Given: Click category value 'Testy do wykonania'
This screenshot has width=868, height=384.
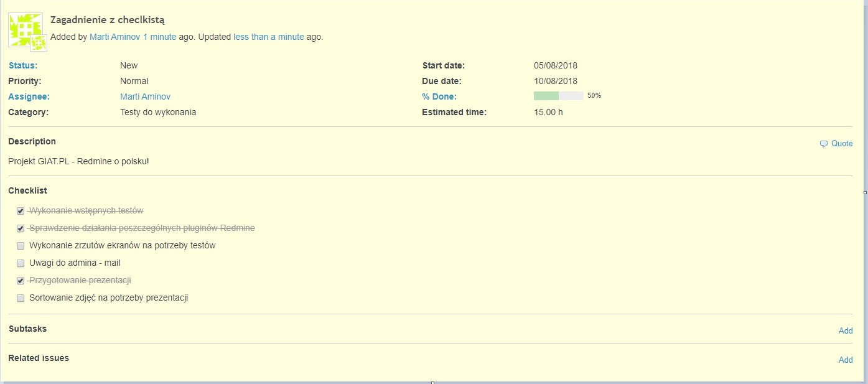Looking at the screenshot, I should [x=158, y=112].
